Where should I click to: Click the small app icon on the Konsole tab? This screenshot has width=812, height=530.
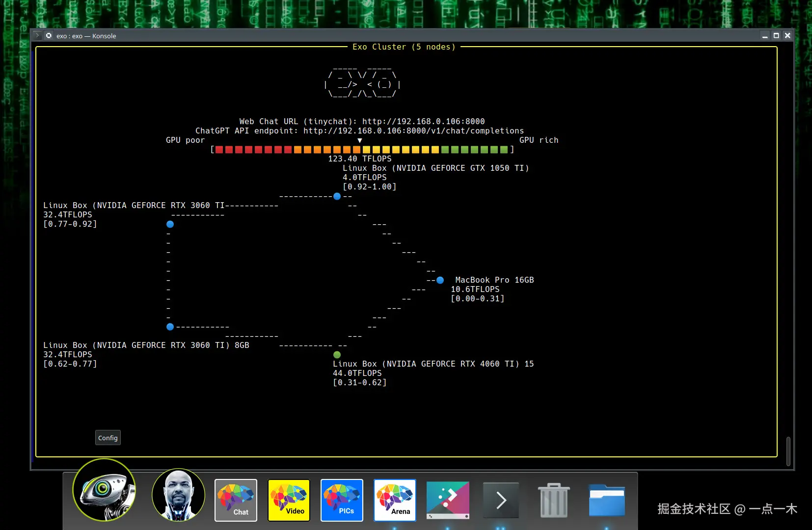[49, 35]
